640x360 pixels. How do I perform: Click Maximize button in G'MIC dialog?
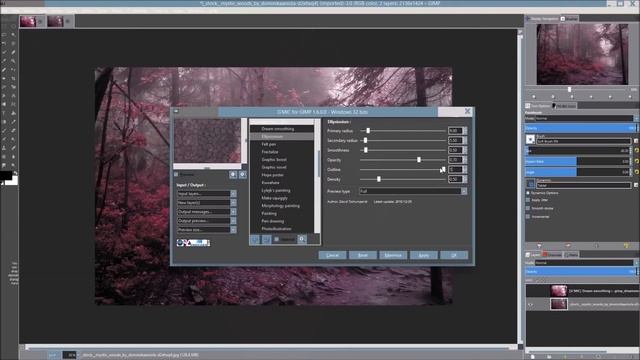tap(393, 256)
